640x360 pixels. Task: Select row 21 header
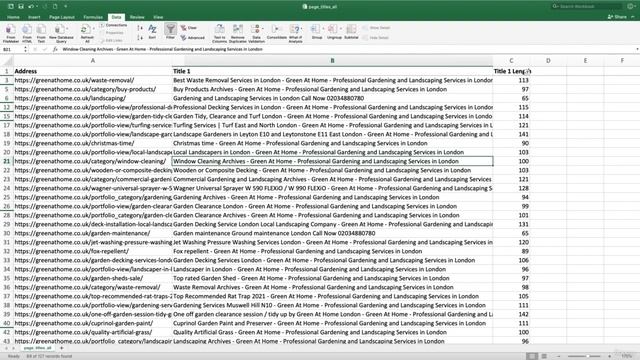pyautogui.click(x=7, y=161)
